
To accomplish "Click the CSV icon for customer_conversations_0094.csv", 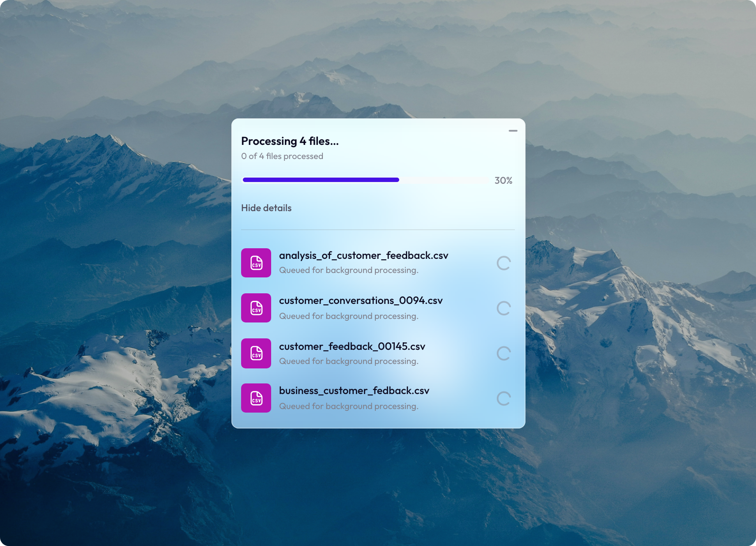I will pyautogui.click(x=256, y=308).
